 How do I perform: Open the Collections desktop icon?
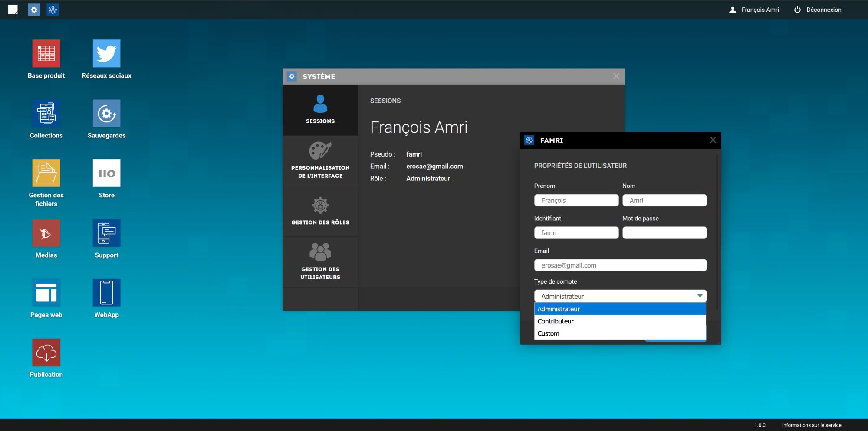[46, 114]
